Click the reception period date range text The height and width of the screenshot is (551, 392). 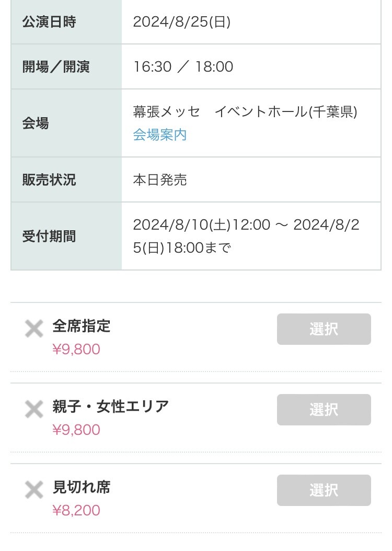point(246,236)
